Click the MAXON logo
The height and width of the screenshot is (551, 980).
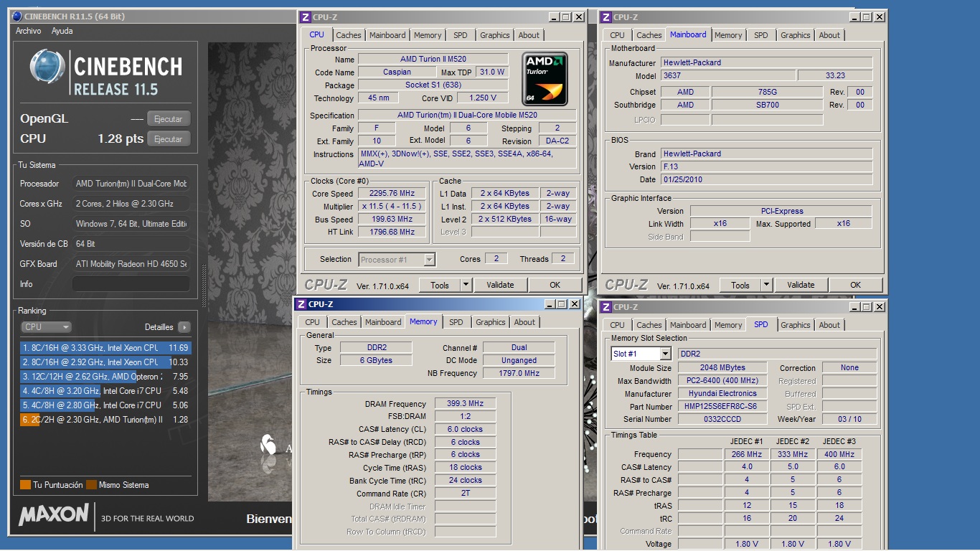coord(54,515)
